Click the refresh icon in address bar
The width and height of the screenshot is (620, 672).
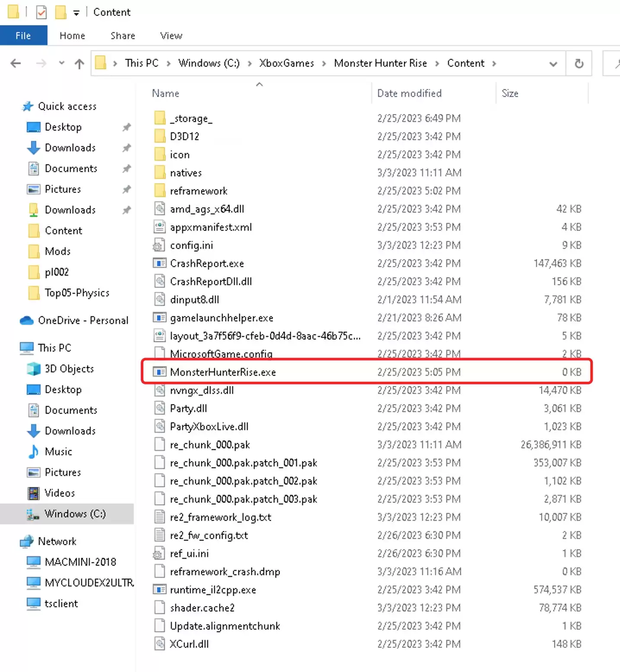[579, 63]
